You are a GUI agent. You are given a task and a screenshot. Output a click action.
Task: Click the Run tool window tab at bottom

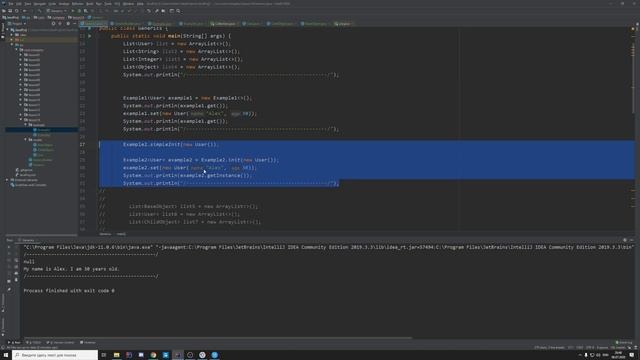point(14,342)
